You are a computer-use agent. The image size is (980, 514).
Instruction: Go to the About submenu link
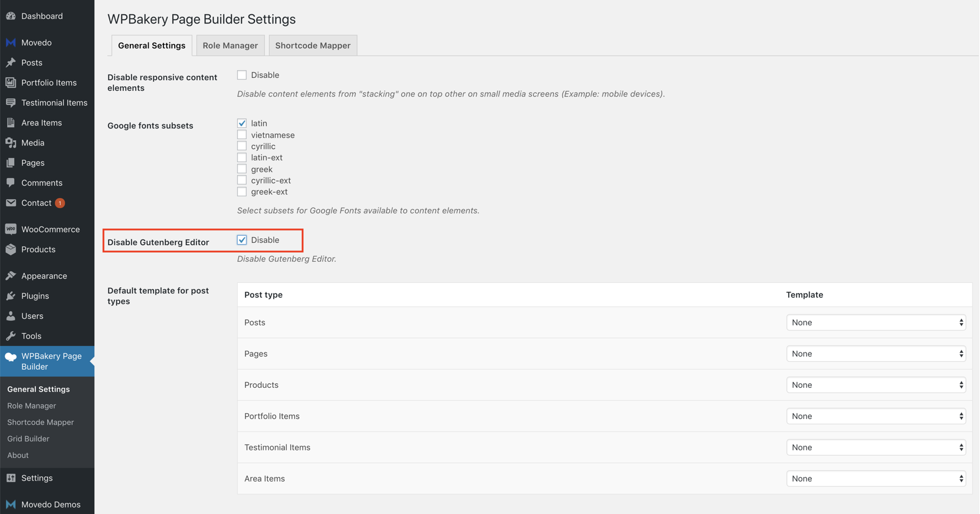coord(18,455)
